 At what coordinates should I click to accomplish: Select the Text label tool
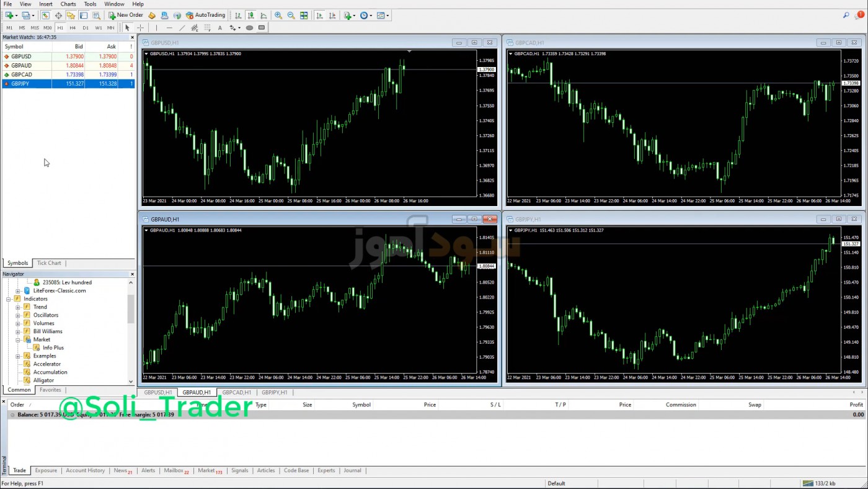(219, 28)
